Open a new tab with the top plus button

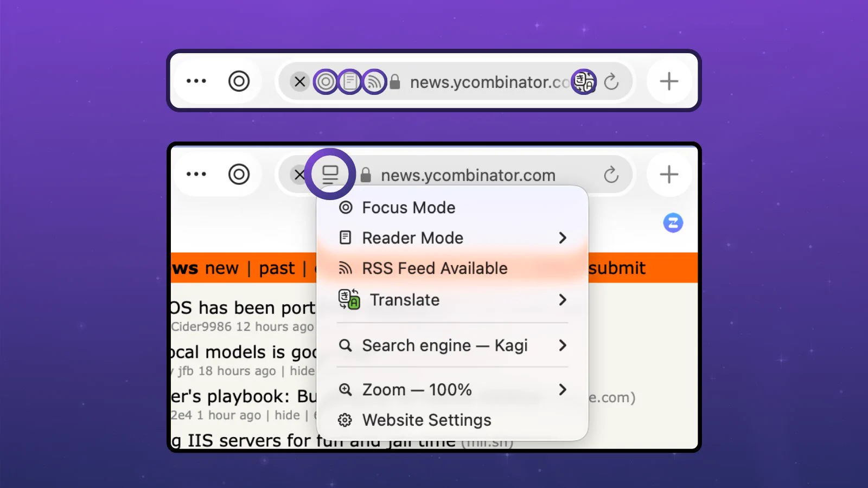click(669, 81)
